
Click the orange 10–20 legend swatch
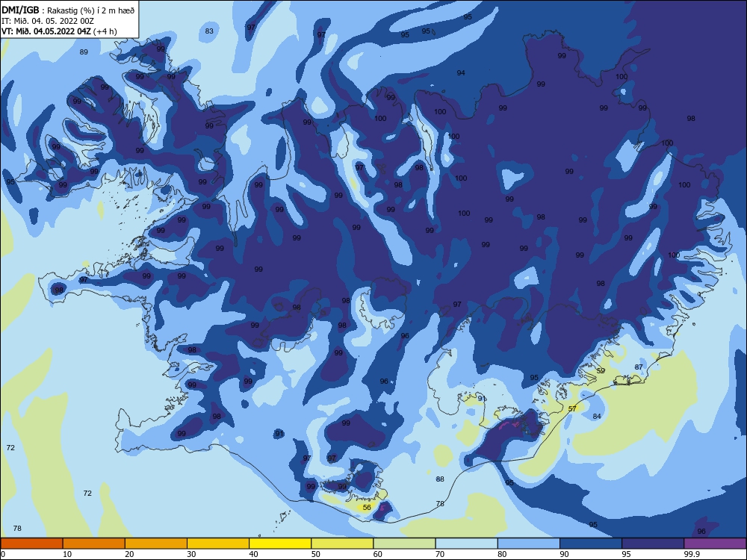pyautogui.click(x=94, y=544)
